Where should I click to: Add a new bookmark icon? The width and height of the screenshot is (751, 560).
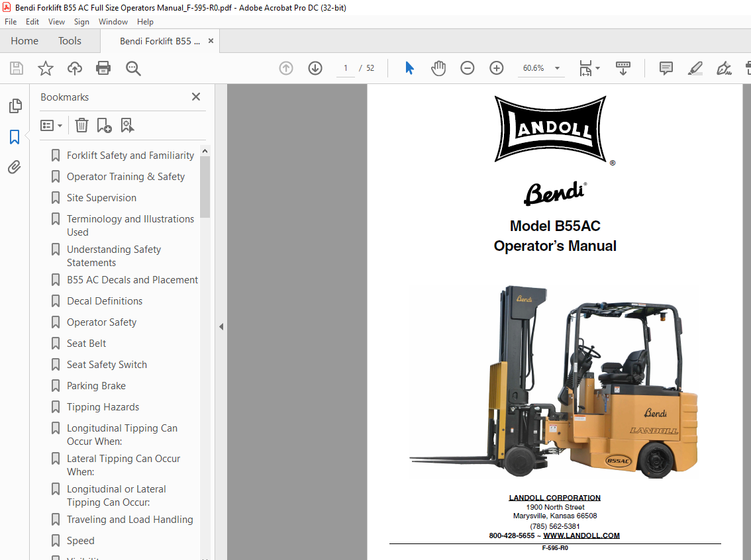(x=104, y=125)
